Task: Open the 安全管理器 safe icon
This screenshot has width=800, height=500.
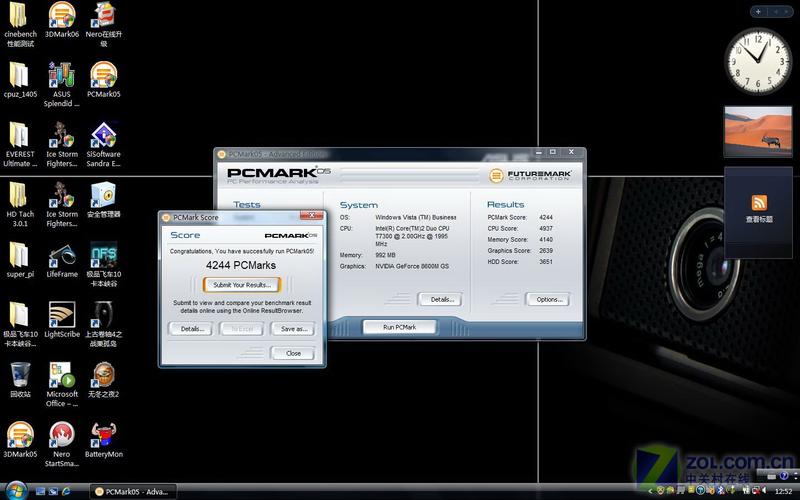Action: click(x=104, y=200)
